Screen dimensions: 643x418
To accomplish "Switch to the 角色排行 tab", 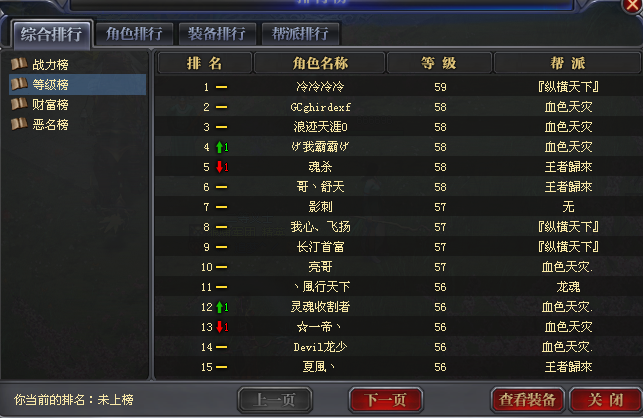I will point(134,34).
